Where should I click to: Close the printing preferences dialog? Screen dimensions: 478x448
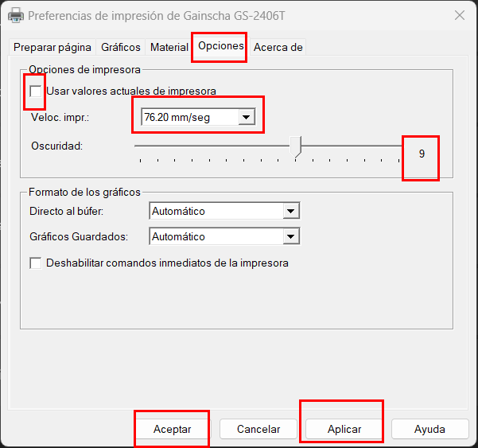459,15
